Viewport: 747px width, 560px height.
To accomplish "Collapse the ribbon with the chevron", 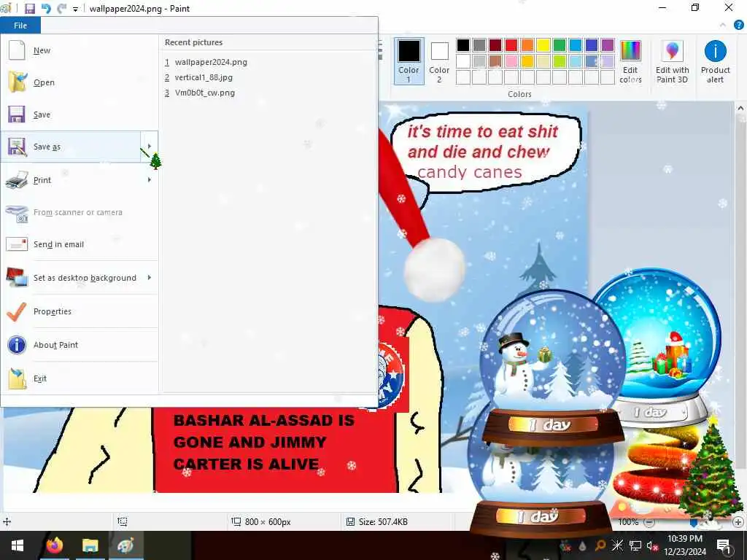I will [x=723, y=26].
